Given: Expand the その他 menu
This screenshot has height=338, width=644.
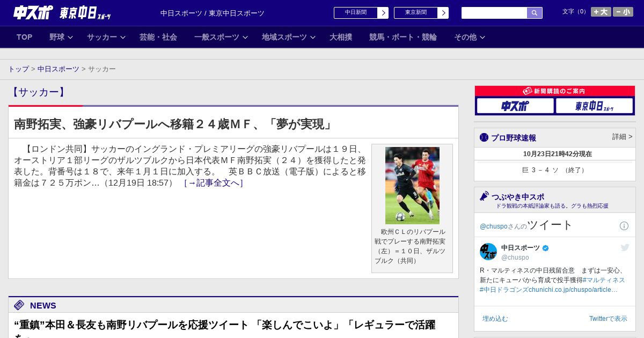Looking at the screenshot, I should [470, 37].
